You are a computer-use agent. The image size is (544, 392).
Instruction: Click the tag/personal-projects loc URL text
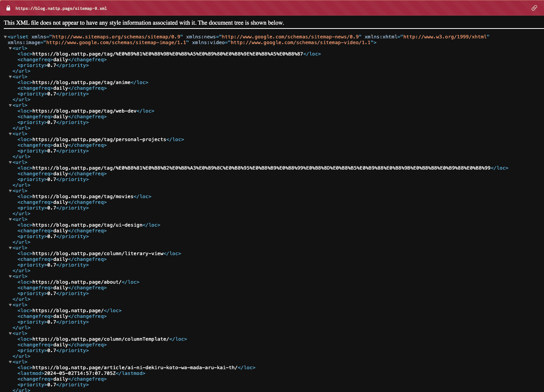coord(99,140)
